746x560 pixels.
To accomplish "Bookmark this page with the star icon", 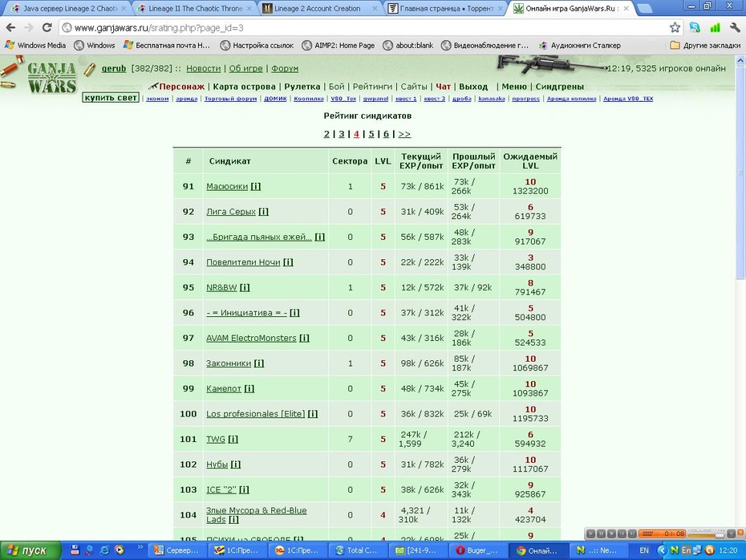I will 675,27.
